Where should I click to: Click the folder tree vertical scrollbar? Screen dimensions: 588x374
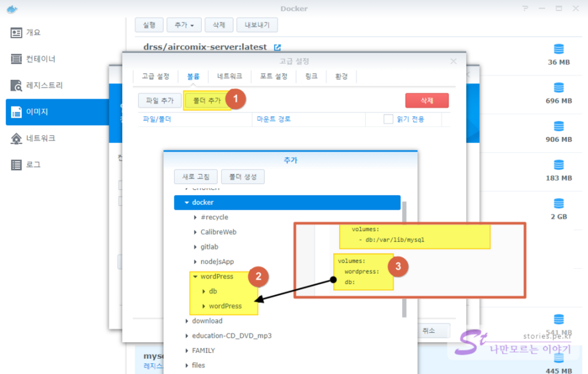(x=404, y=259)
